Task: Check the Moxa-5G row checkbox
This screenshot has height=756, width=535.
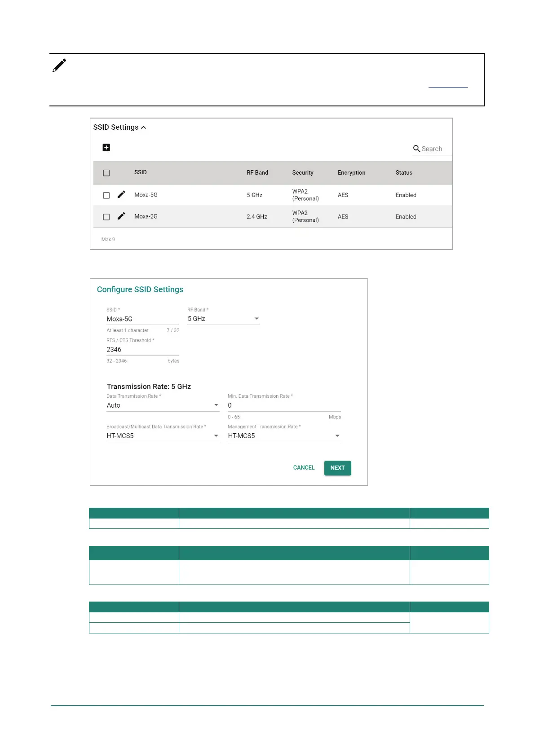Action: 106,195
